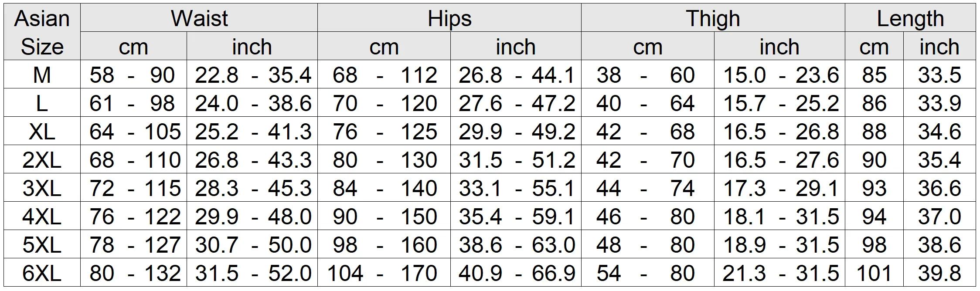Select the 4XL length inch value 37.0
The width and height of the screenshot is (980, 291).
[939, 216]
